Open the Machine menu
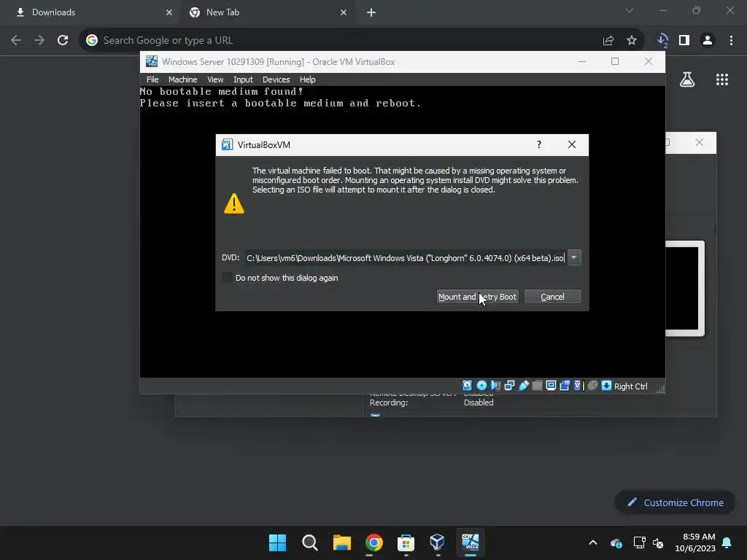This screenshot has width=747, height=560. [x=182, y=79]
